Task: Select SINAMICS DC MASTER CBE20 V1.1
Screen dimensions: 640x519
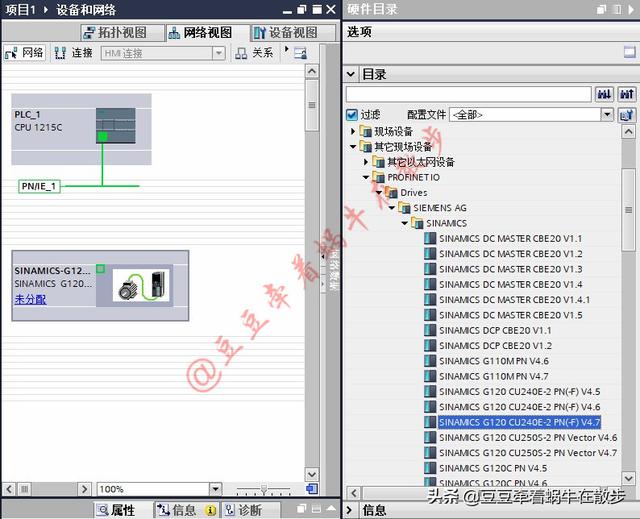Action: (510, 239)
